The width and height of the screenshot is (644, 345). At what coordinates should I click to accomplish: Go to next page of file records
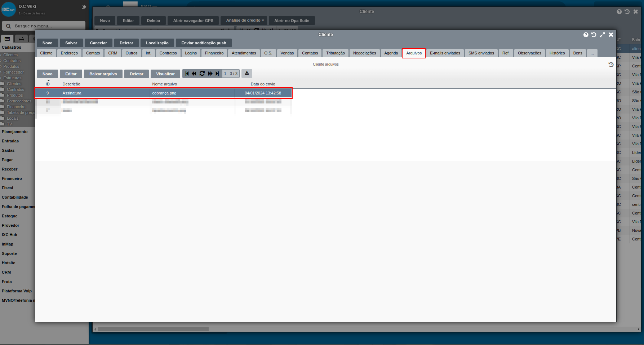coord(210,74)
